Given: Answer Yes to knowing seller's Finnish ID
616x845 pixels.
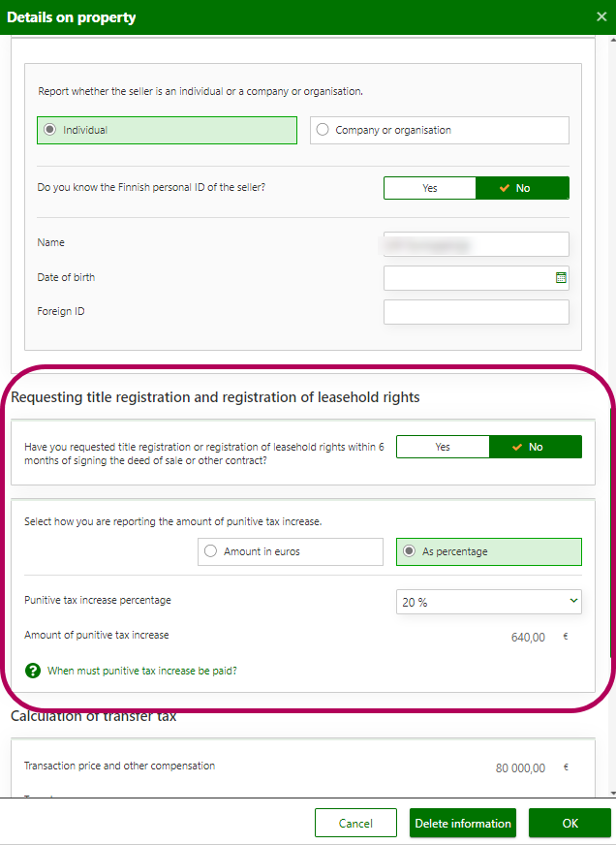Looking at the screenshot, I should (430, 188).
